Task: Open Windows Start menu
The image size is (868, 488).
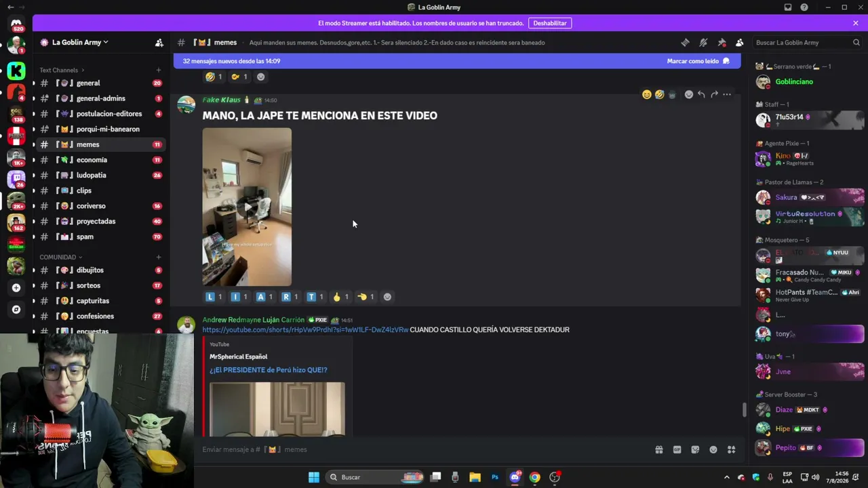Action: [x=313, y=477]
